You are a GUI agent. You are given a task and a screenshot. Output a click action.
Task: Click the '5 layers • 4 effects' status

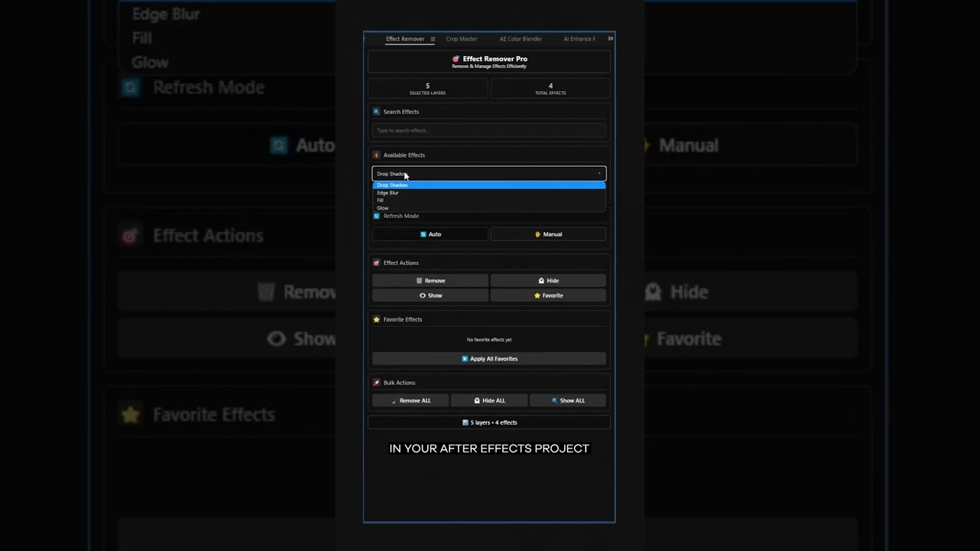click(489, 422)
